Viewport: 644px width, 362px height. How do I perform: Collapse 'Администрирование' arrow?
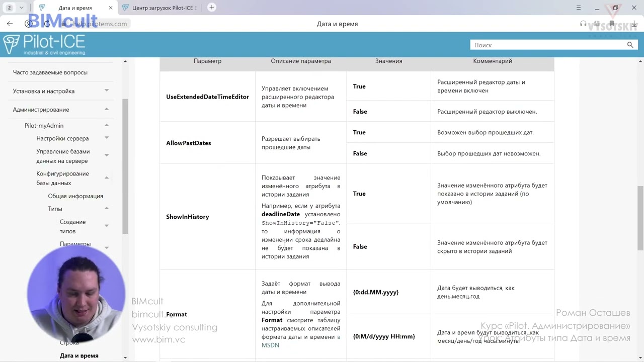(x=107, y=109)
